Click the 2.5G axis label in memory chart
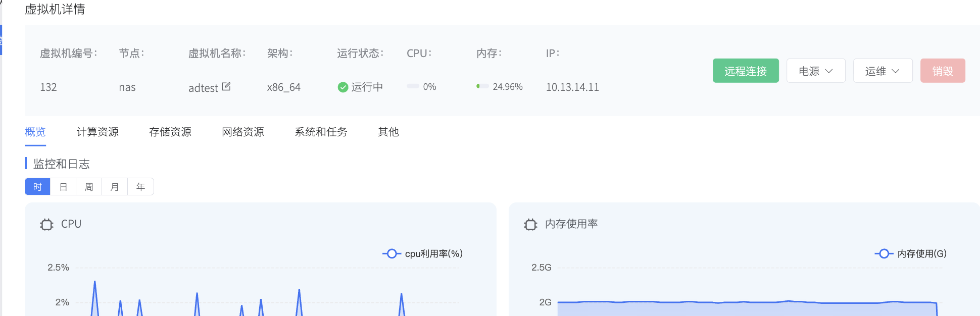980x316 pixels. [x=541, y=268]
